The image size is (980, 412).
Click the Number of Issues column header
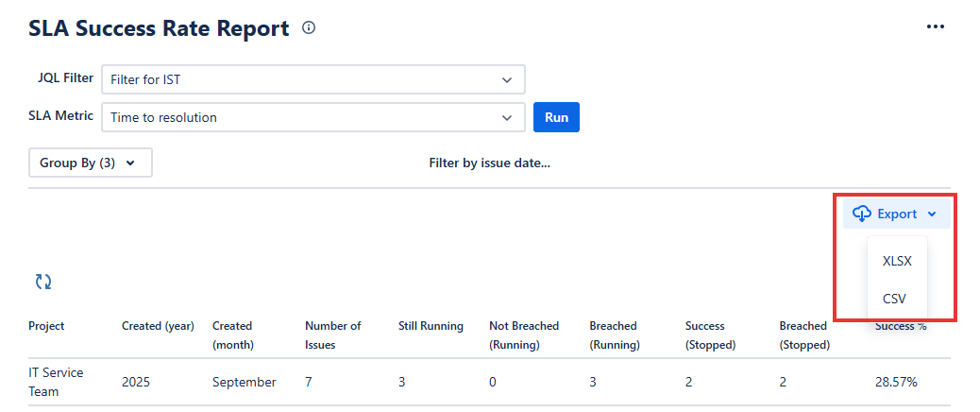click(x=332, y=335)
